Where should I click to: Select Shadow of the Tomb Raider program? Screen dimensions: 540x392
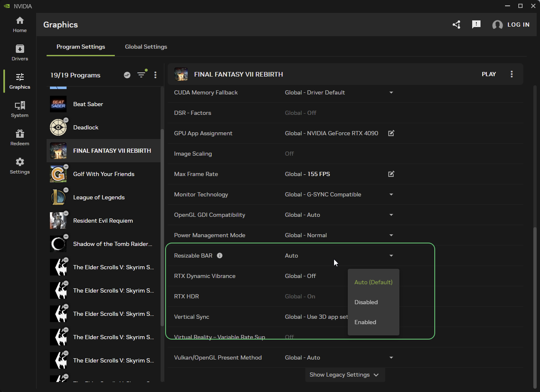click(104, 244)
